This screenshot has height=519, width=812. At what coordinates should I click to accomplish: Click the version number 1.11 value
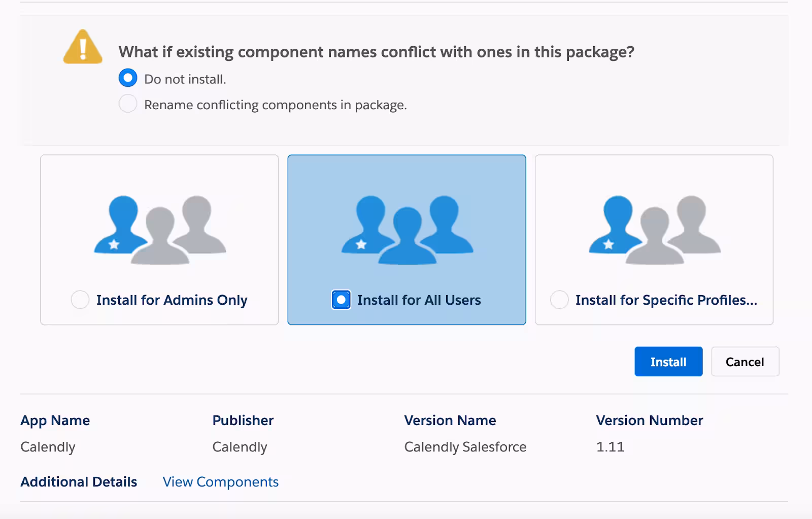click(x=610, y=447)
